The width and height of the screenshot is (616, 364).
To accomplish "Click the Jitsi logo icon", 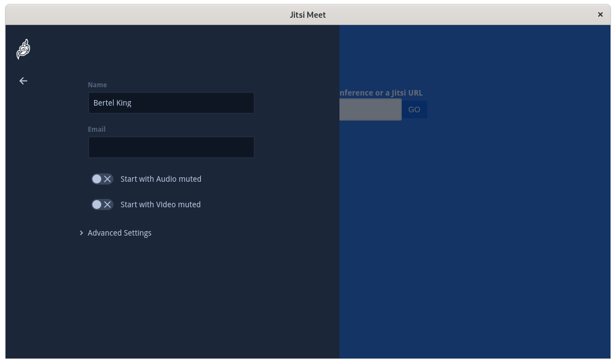I will point(23,49).
